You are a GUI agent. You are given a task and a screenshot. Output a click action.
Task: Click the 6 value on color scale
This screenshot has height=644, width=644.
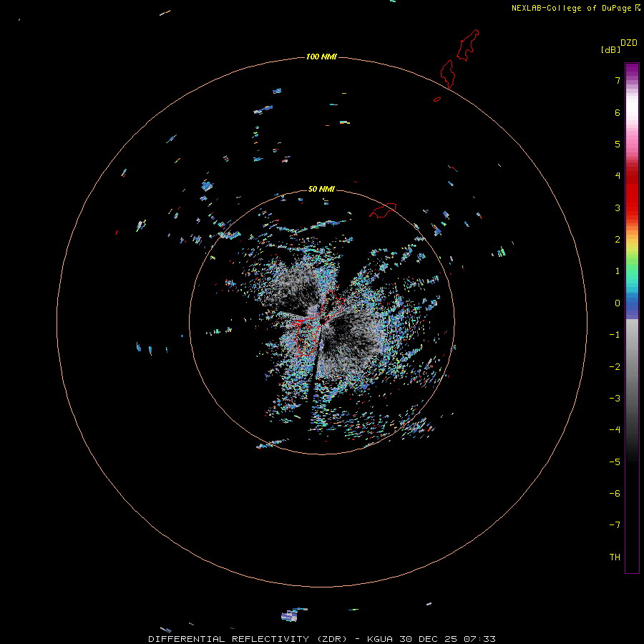coord(618,112)
